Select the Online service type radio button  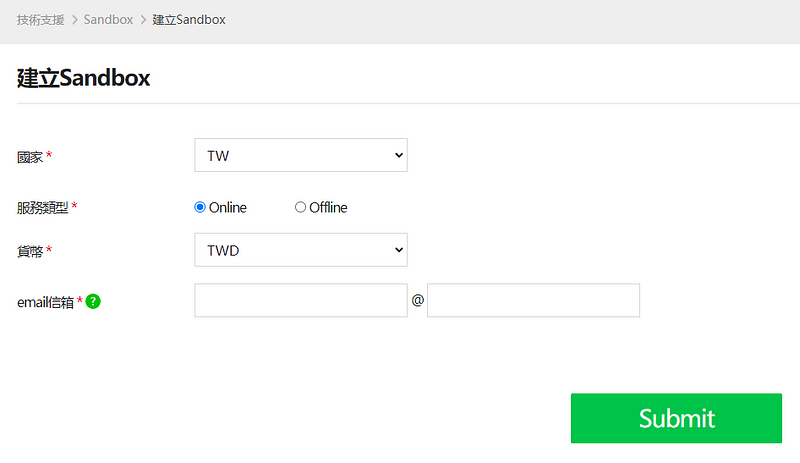[200, 208]
